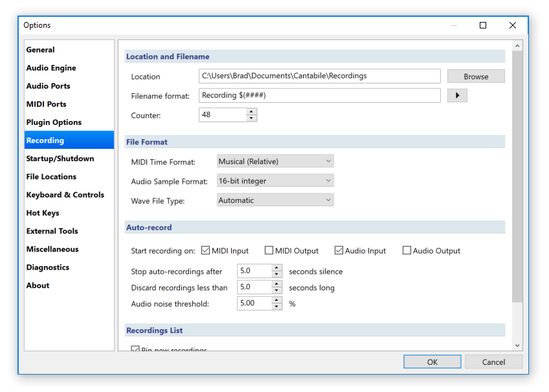Increase the Counter value with up arrow
The height and width of the screenshot is (392, 549).
(x=251, y=111)
